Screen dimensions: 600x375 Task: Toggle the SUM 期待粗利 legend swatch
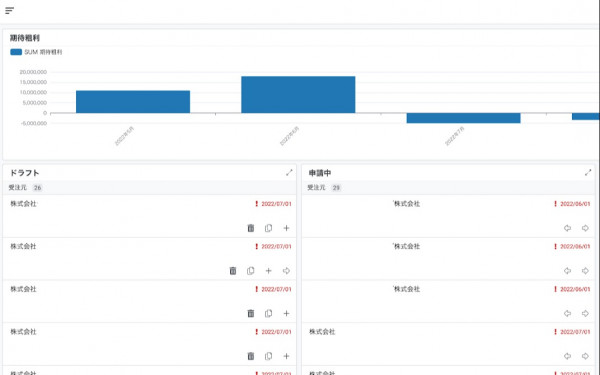click(x=16, y=52)
